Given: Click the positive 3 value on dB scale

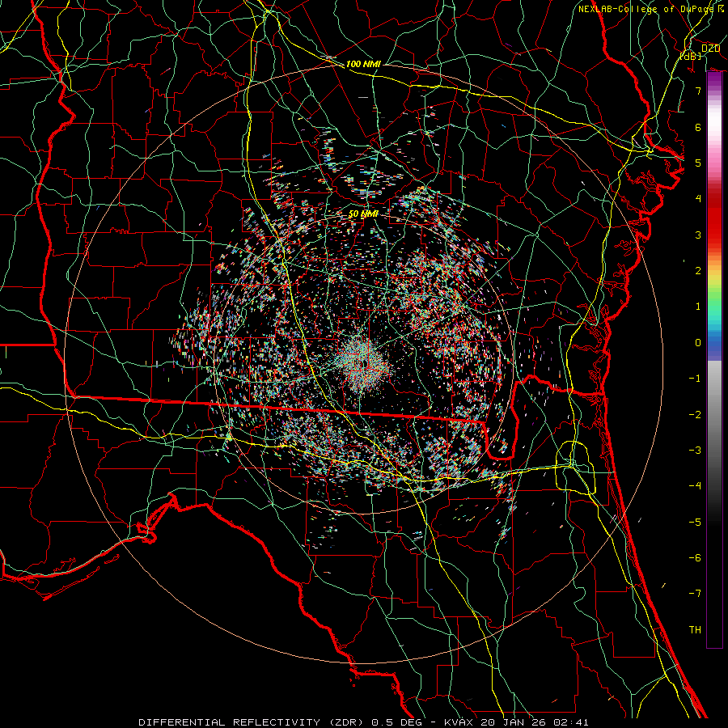Looking at the screenshot, I should tap(698, 235).
